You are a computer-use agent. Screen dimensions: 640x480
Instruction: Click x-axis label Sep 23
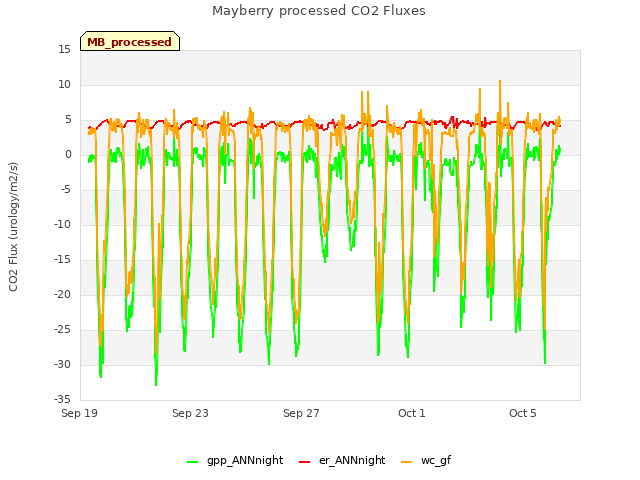(x=190, y=413)
